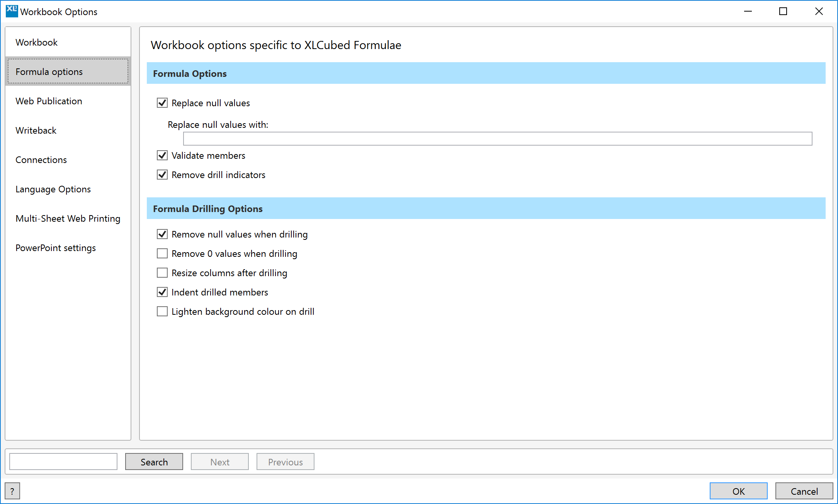Switch to Web Publication settings

click(x=68, y=101)
